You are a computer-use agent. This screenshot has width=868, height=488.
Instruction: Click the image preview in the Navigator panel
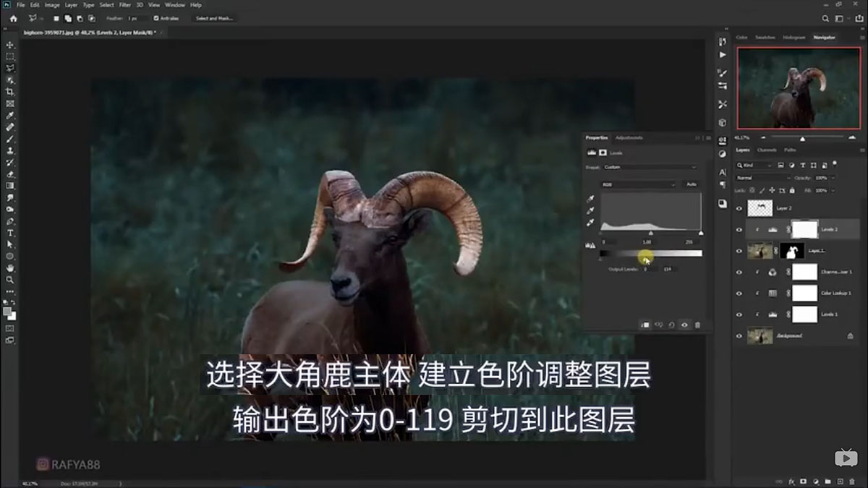pos(798,87)
